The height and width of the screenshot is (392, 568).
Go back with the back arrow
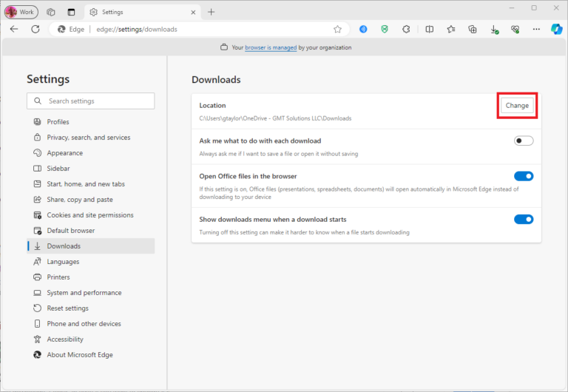(14, 29)
